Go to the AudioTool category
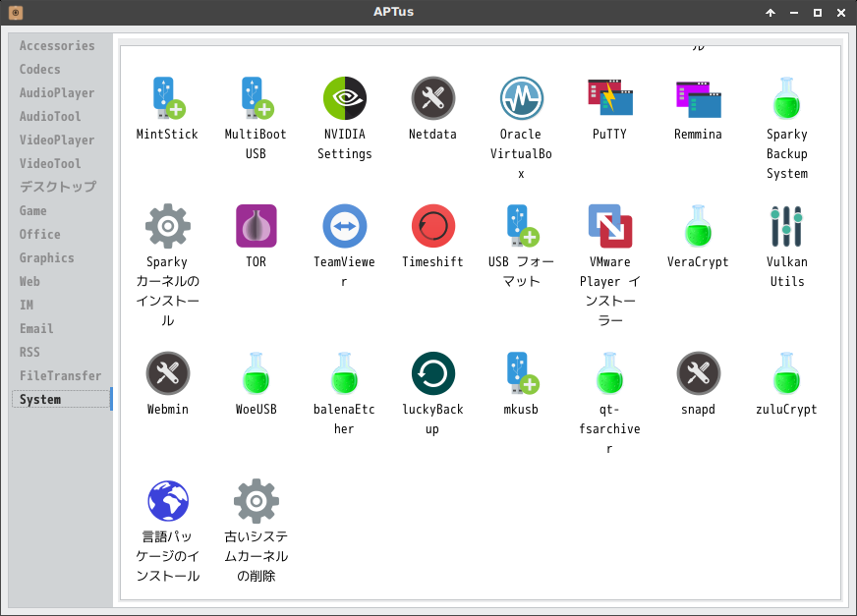The width and height of the screenshot is (857, 616). click(50, 117)
